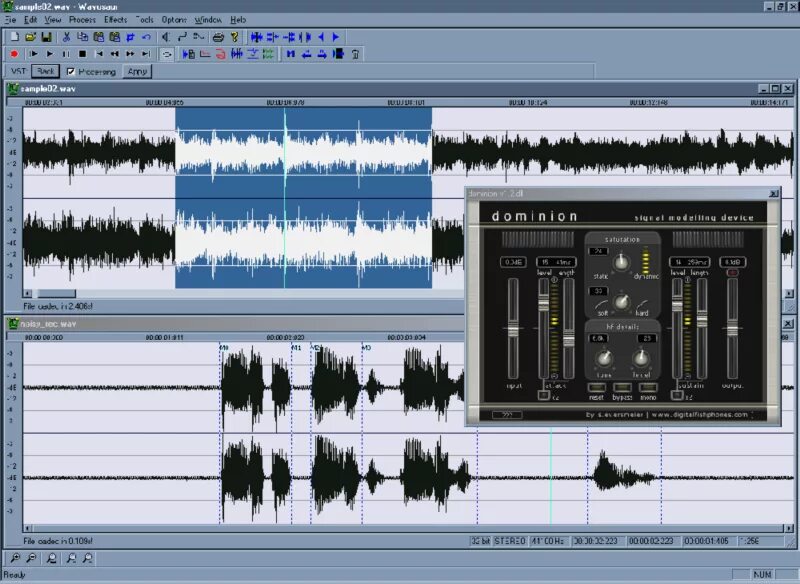Screen dimensions: 800x584
Task: Click the Apply button
Action: (x=137, y=71)
